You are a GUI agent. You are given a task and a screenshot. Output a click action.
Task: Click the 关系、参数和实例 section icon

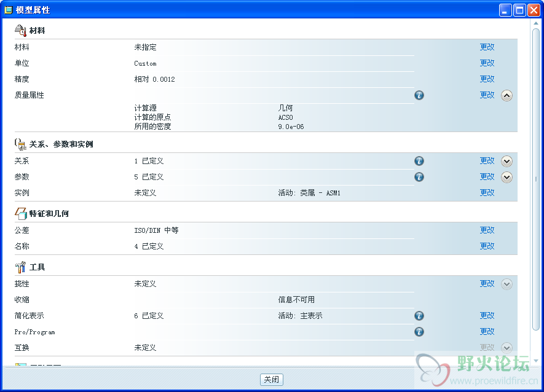pos(20,144)
